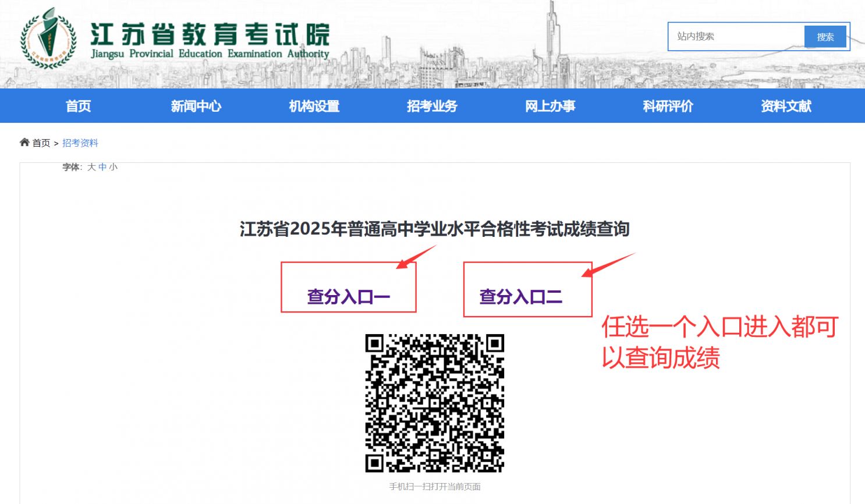The image size is (865, 504).
Task: Click the Jiangsu Education Examination Authority logo emblem
Action: pyautogui.click(x=48, y=40)
